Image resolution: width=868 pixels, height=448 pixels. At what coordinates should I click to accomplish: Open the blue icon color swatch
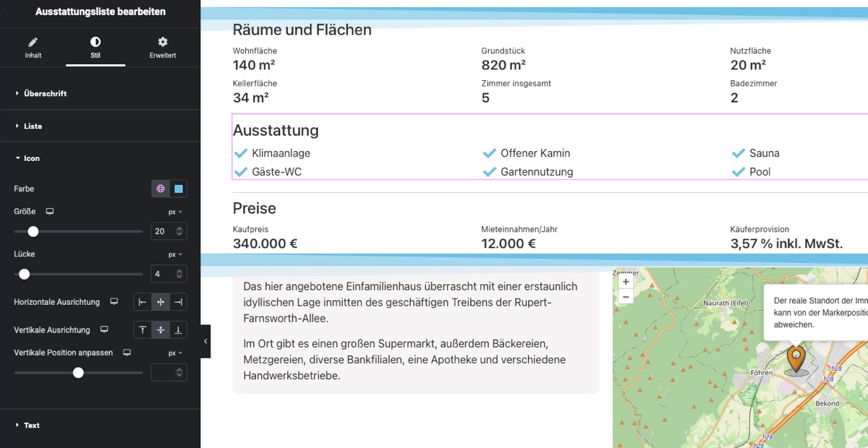tap(179, 189)
